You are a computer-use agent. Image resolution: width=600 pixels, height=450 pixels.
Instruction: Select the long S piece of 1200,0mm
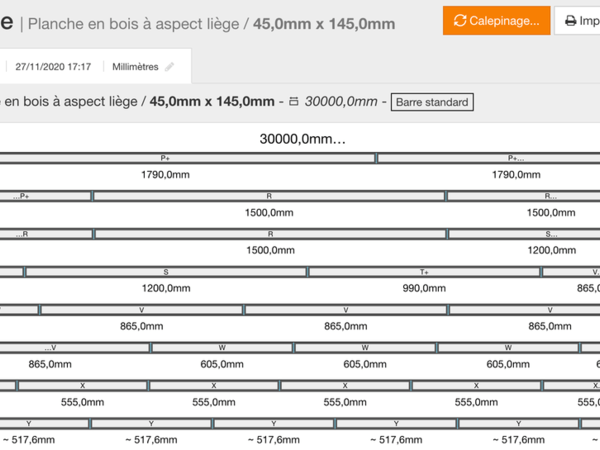click(x=166, y=272)
